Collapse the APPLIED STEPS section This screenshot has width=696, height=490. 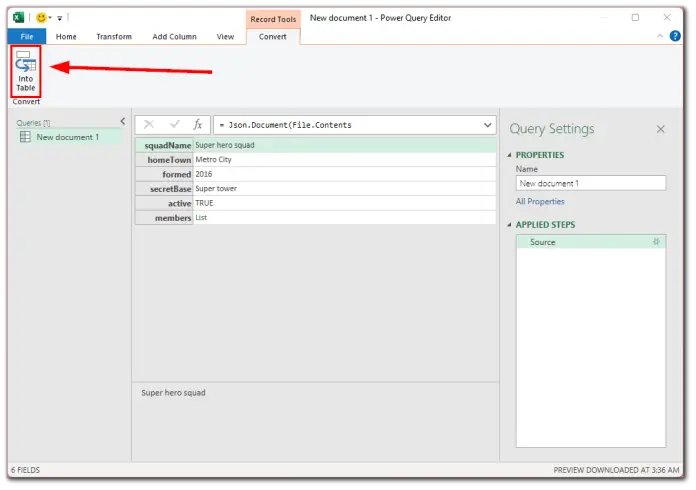512,225
